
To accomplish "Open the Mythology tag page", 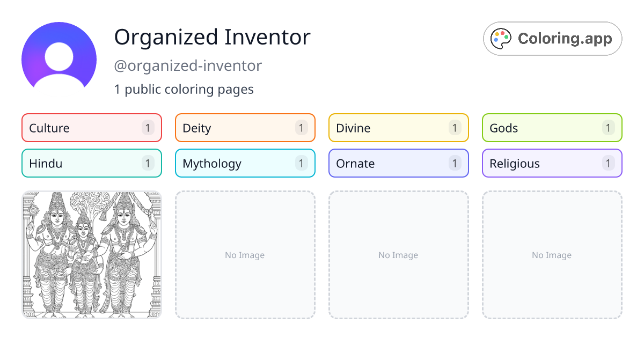I will pyautogui.click(x=245, y=163).
